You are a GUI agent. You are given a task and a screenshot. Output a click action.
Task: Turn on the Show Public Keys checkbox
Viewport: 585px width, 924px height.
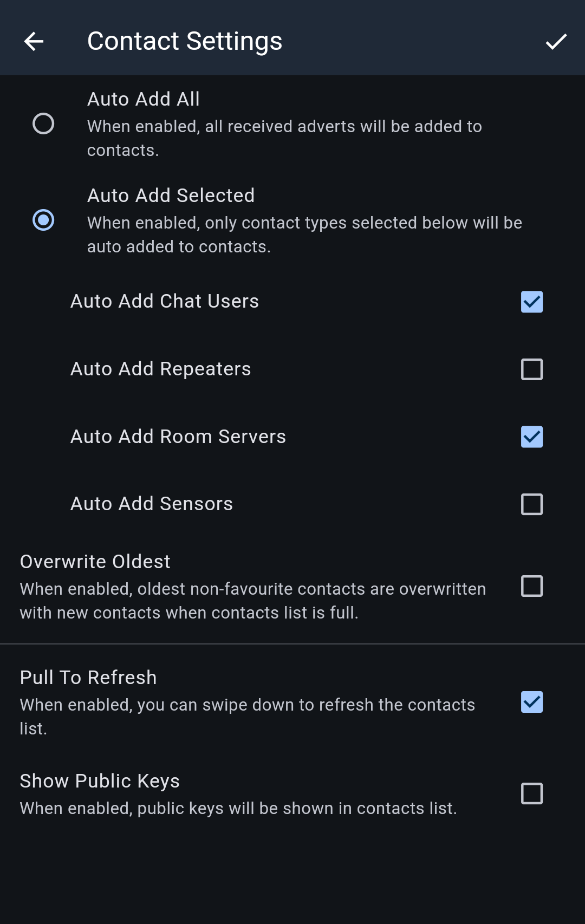coord(531,793)
